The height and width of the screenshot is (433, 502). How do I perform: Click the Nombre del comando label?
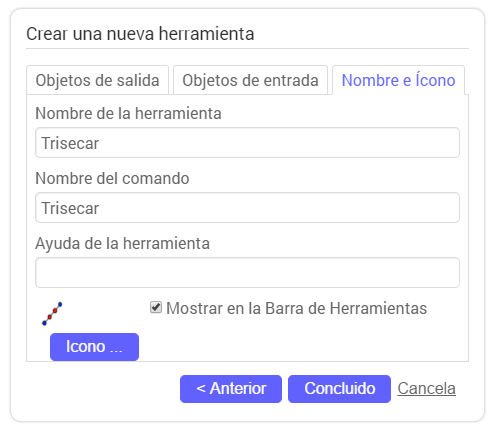pos(112,178)
